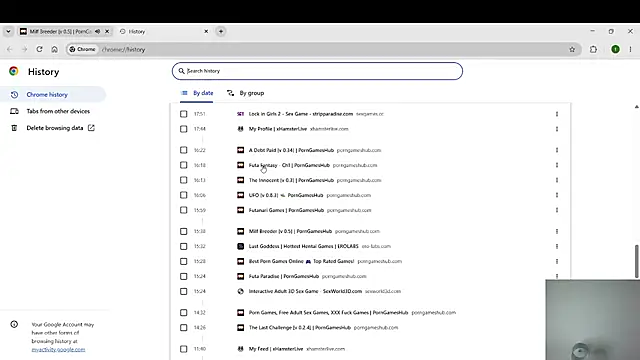This screenshot has width=640, height=360.
Task: Click the magnifier icon in Search history
Action: click(182, 71)
